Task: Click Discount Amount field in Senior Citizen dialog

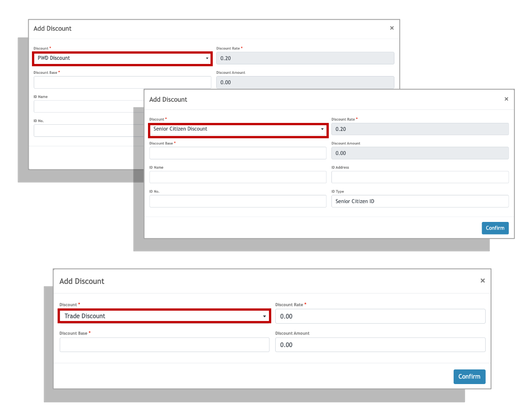Action: [420, 153]
